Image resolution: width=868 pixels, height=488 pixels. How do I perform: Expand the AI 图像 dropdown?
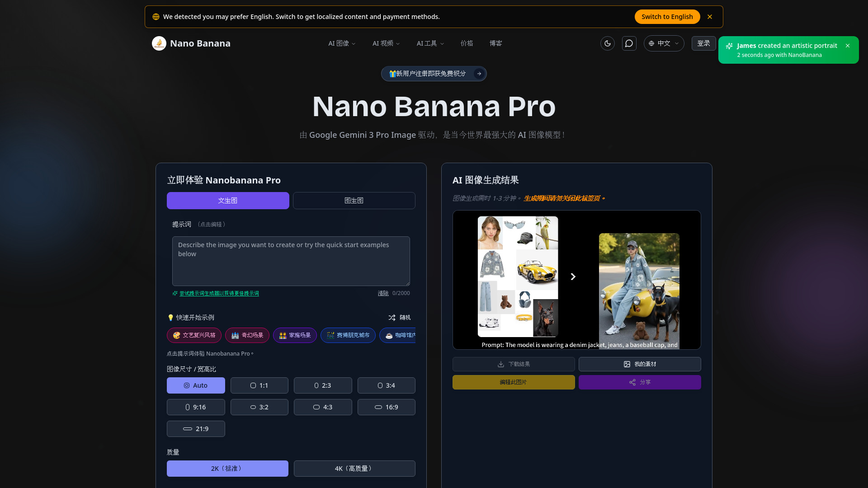341,43
